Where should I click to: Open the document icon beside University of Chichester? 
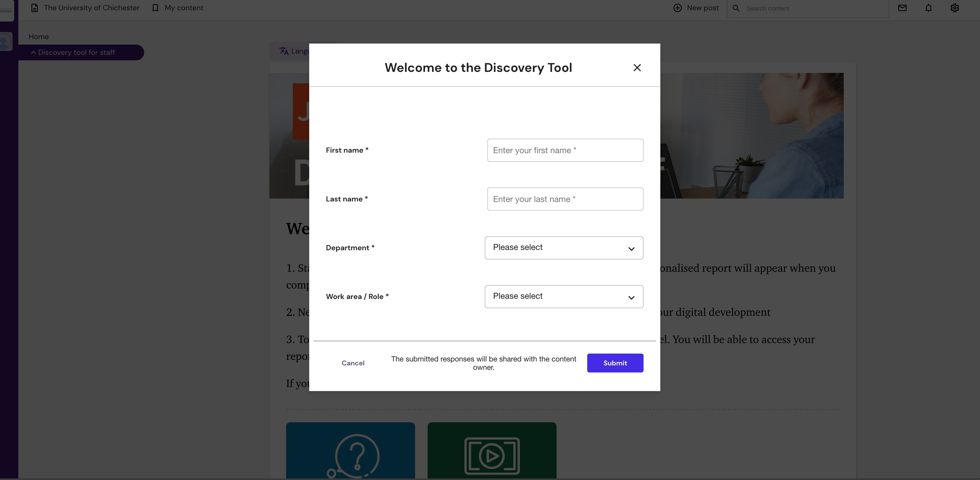click(35, 8)
